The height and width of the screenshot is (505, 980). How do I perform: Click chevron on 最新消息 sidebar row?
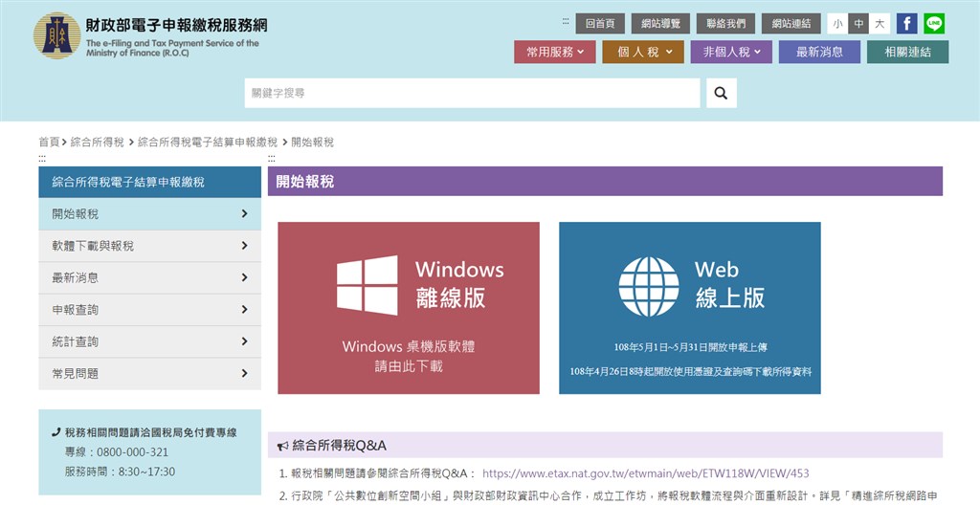[244, 277]
